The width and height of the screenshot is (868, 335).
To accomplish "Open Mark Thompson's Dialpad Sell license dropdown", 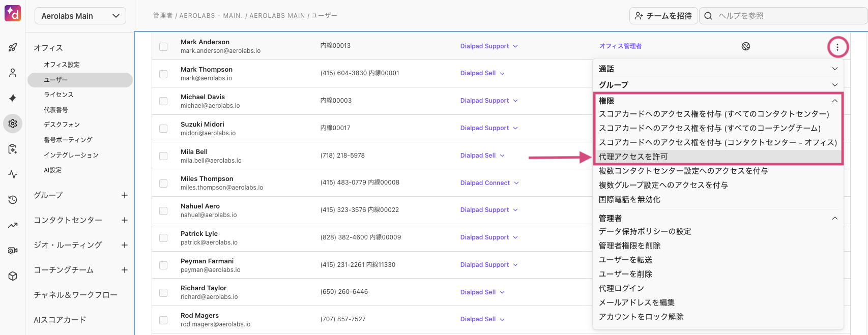I will pos(482,73).
